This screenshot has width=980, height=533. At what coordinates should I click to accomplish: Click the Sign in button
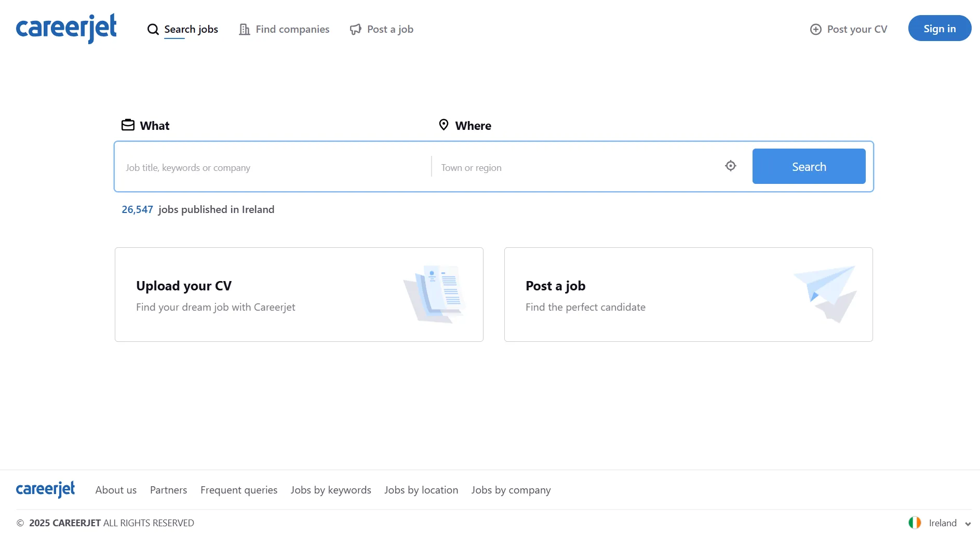(939, 28)
